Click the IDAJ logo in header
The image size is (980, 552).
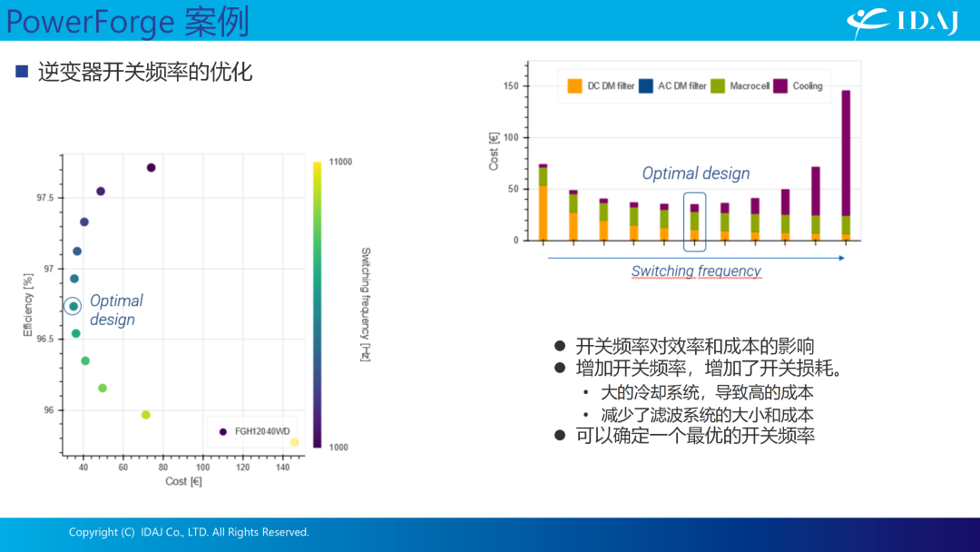(x=903, y=23)
